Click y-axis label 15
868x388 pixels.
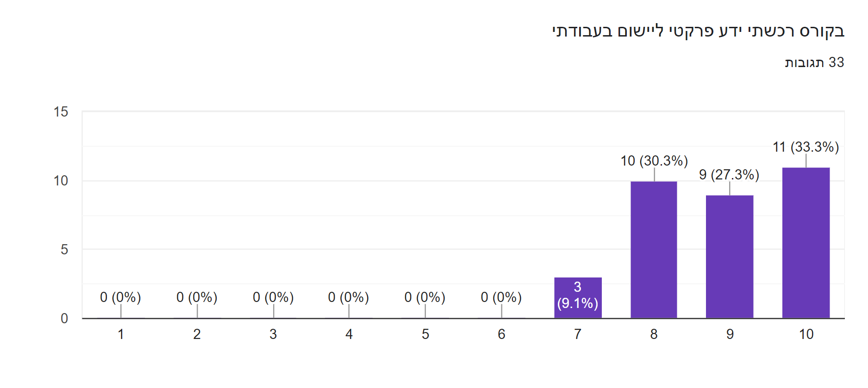click(x=61, y=112)
